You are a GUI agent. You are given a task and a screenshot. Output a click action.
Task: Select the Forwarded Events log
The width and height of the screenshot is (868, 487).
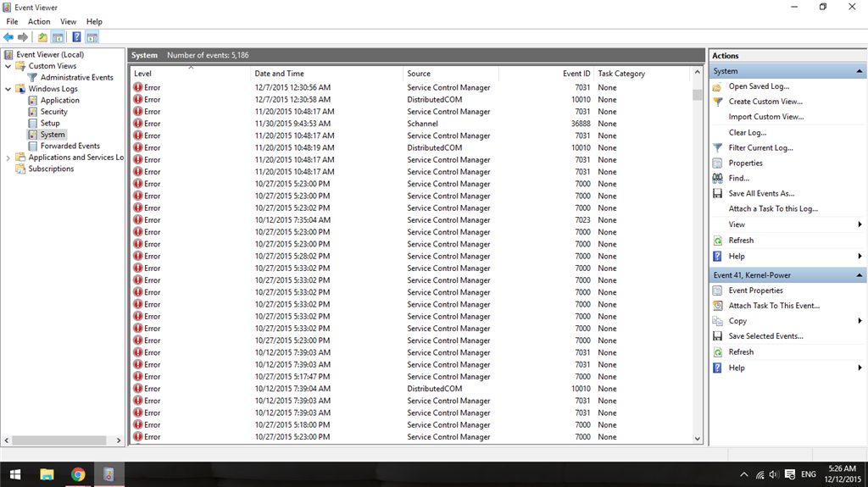tap(70, 146)
